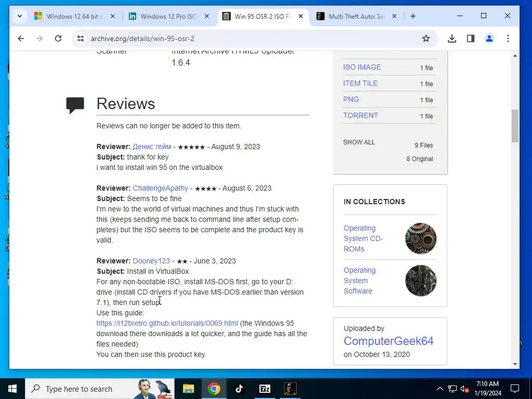Open TikTok from taskbar
The width and height of the screenshot is (532, 399).
coord(239,389)
